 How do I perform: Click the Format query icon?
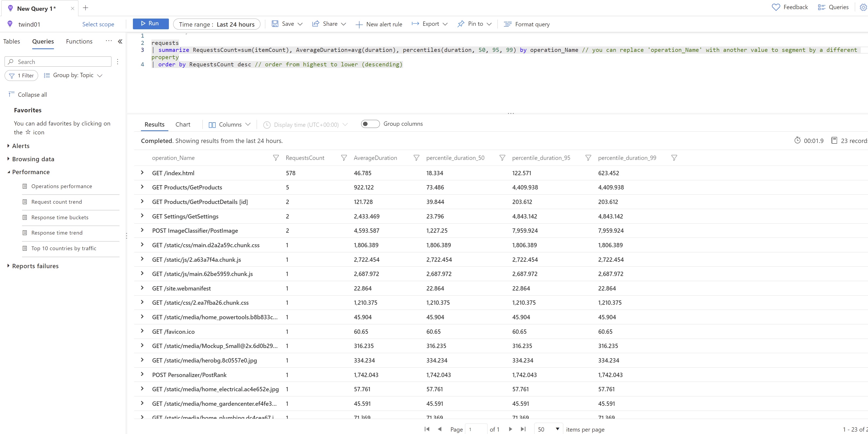[507, 24]
